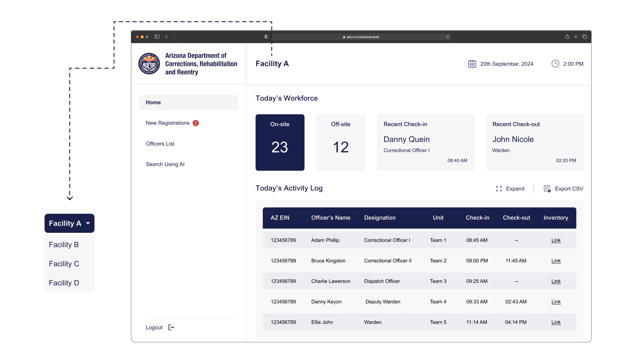Click the browser share icon
The height and width of the screenshot is (364, 636).
coord(567,37)
